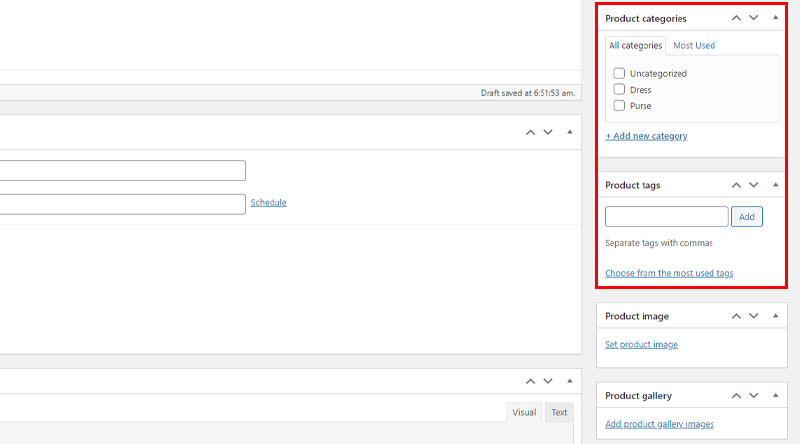Check the Uncategorized category
The width and height of the screenshot is (800, 444).
pos(619,73)
